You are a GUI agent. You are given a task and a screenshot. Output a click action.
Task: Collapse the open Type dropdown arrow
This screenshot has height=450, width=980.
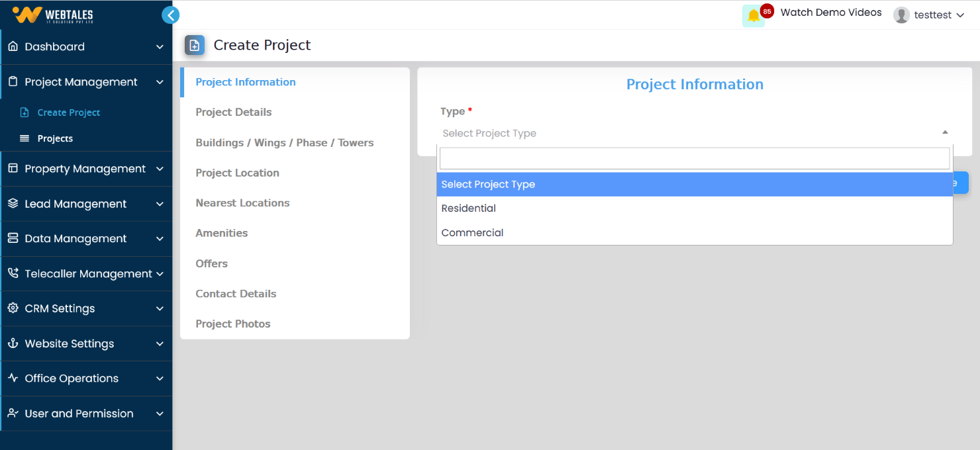click(945, 131)
